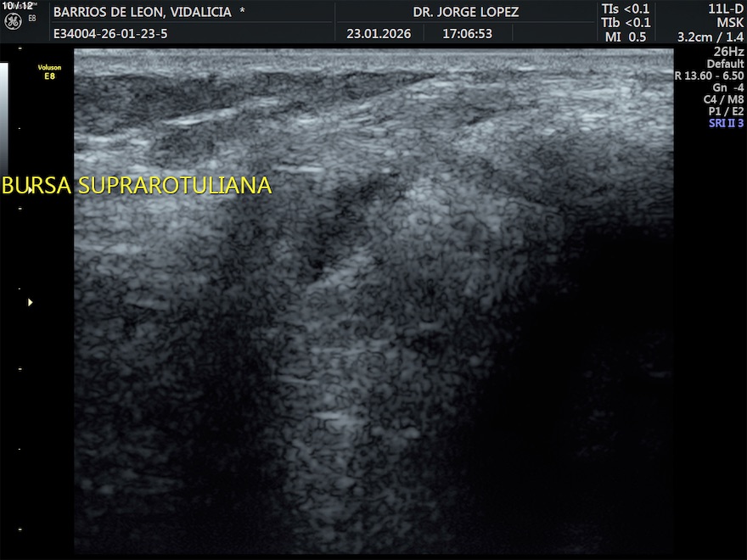Click the TIs thermal index readout
Image resolution: width=747 pixels, height=560 pixels.
[x=625, y=8]
